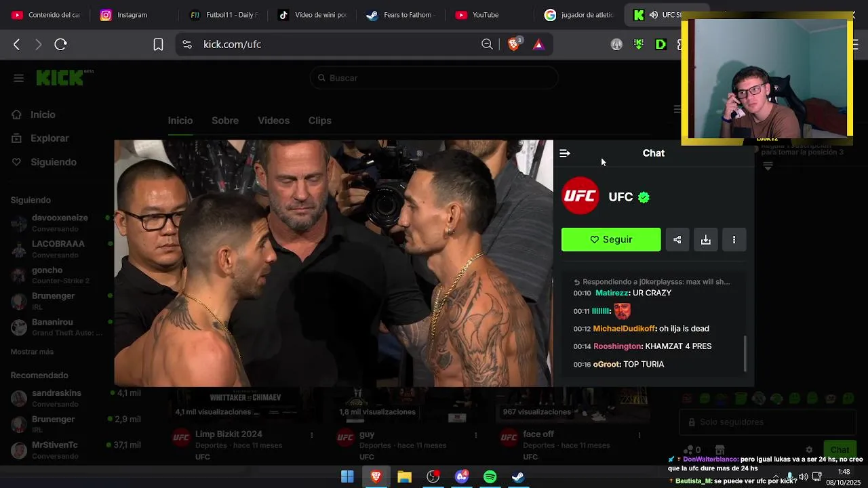Collapse the chat panel with the arrow icon
Image resolution: width=868 pixels, height=488 pixels.
click(565, 153)
